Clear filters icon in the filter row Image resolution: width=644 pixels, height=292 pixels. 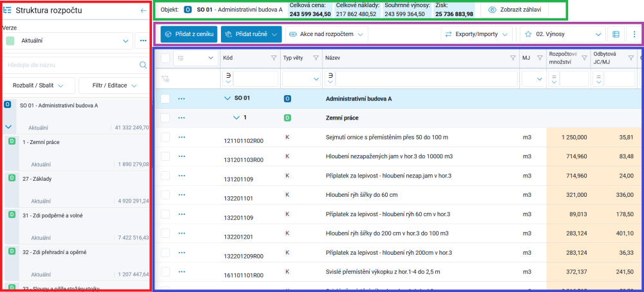165,78
